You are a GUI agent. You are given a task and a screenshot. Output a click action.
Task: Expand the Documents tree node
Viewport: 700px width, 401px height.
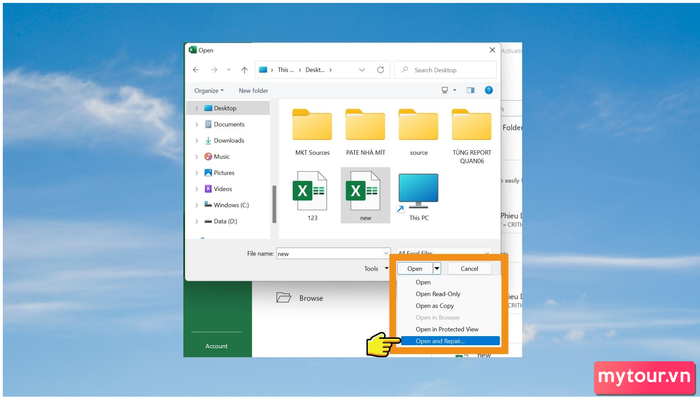196,124
